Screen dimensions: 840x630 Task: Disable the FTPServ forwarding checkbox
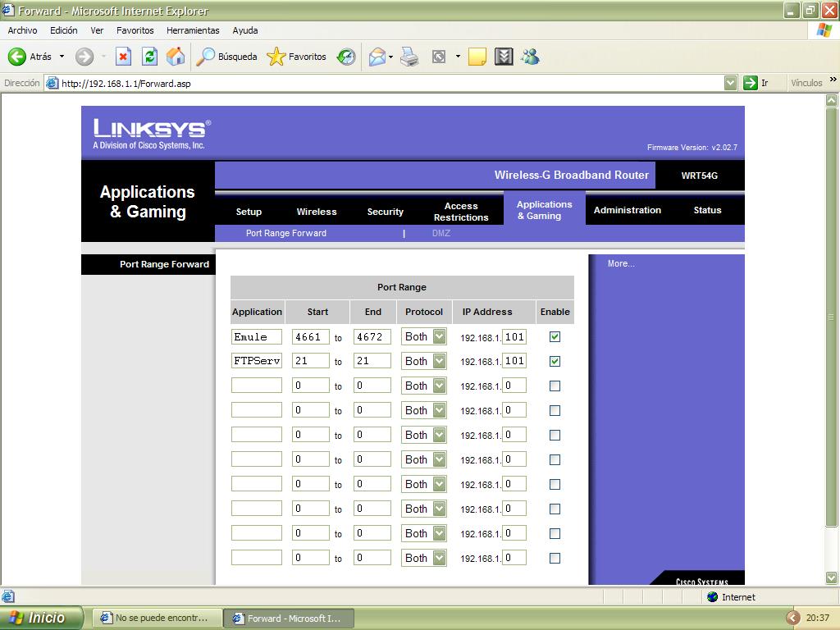click(555, 361)
